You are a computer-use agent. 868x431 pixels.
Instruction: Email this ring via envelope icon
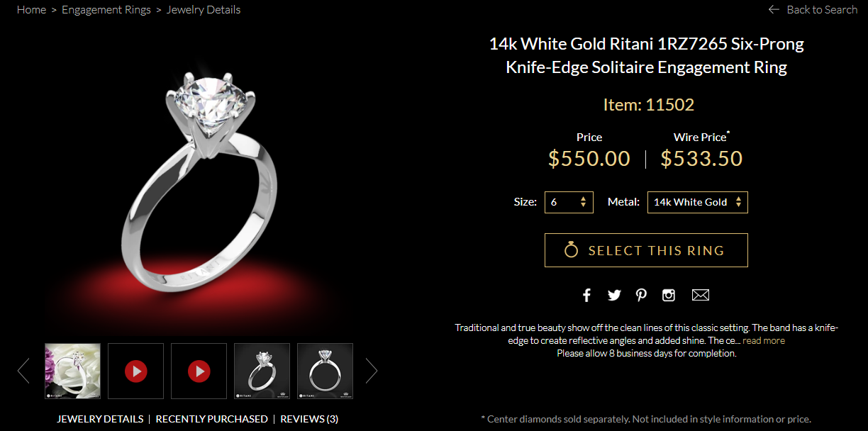pos(701,295)
